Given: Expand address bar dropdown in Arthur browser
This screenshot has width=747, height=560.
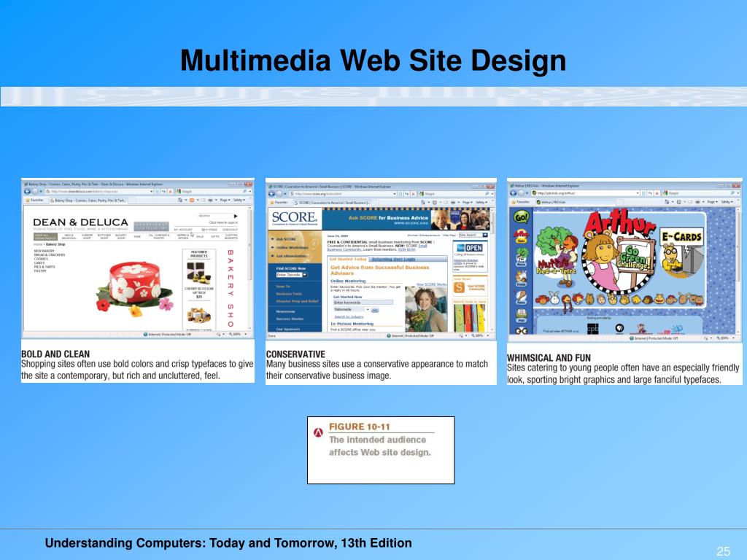Looking at the screenshot, I should click(638, 192).
